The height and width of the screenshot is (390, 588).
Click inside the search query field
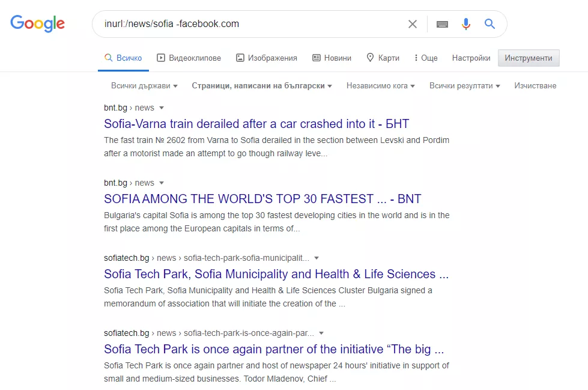(251, 24)
